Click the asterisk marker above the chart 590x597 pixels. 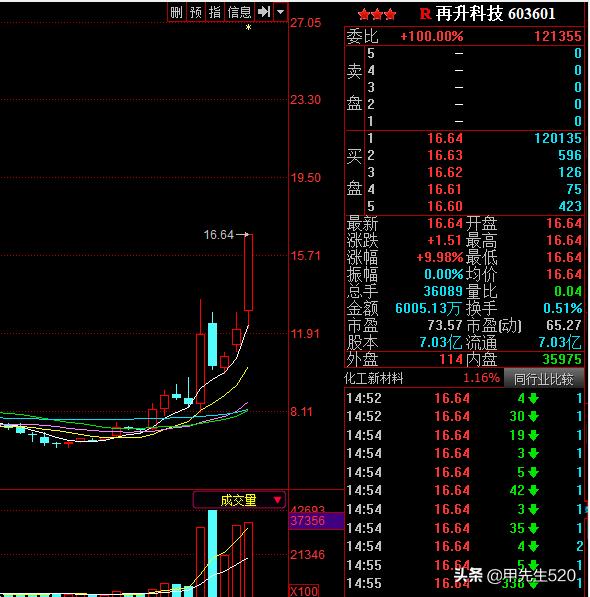coord(249,27)
